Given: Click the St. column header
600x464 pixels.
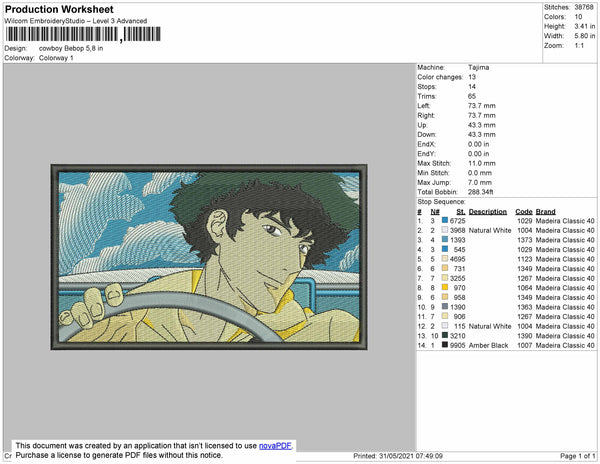Looking at the screenshot, I should click(x=461, y=212).
